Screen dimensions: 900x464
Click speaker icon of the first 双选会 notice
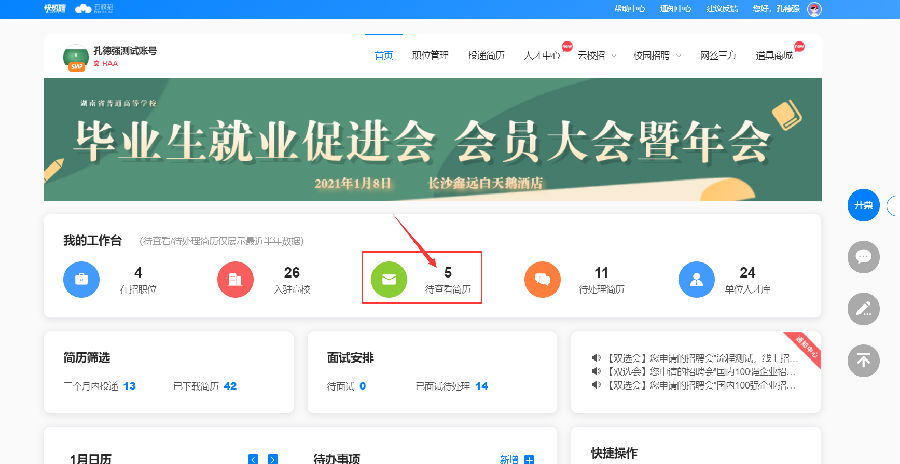point(596,358)
